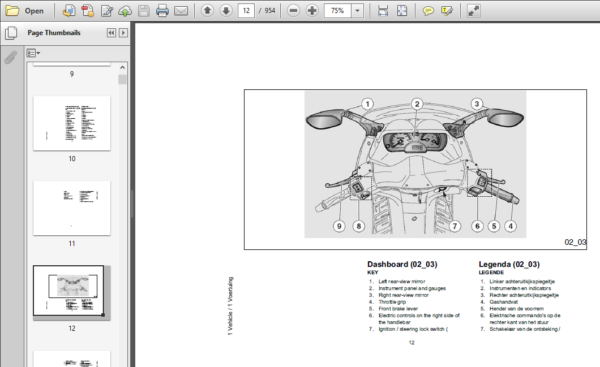The width and height of the screenshot is (600, 367).
Task: Click the convert to PDF icon
Action: tap(87, 11)
